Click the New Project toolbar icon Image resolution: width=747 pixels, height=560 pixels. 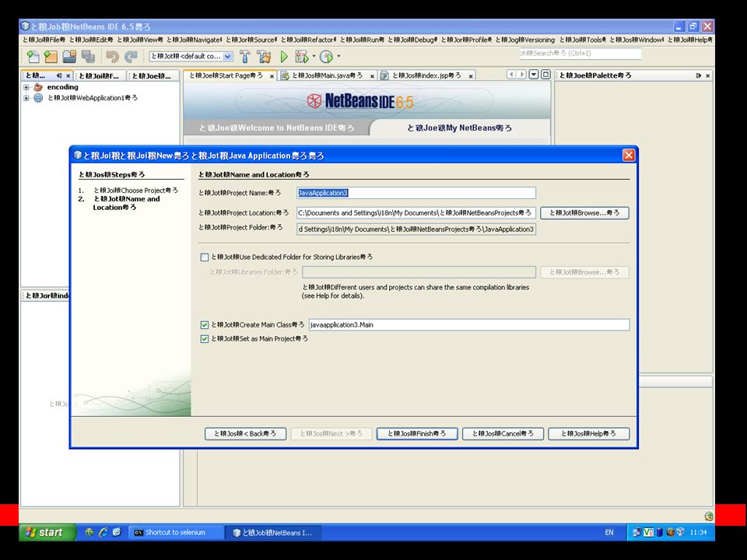(51, 57)
